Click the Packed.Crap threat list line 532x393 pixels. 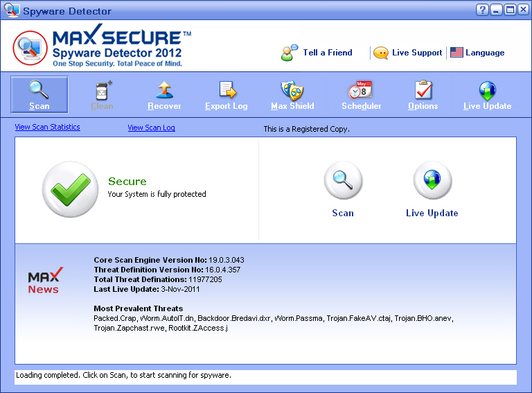click(x=274, y=318)
